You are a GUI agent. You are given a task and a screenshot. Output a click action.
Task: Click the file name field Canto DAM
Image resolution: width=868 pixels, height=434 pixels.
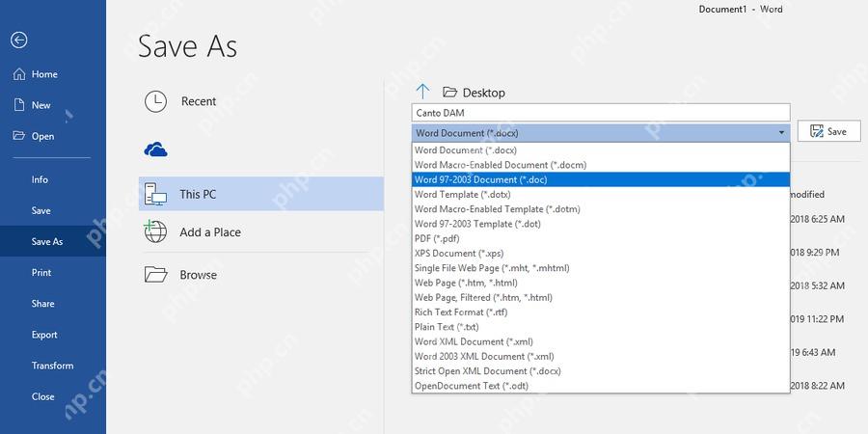coord(601,113)
